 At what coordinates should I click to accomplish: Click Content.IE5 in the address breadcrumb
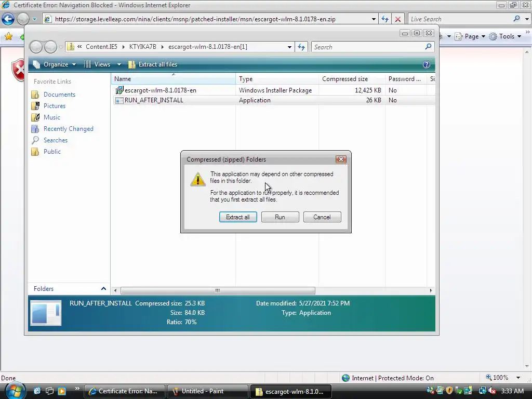(101, 47)
